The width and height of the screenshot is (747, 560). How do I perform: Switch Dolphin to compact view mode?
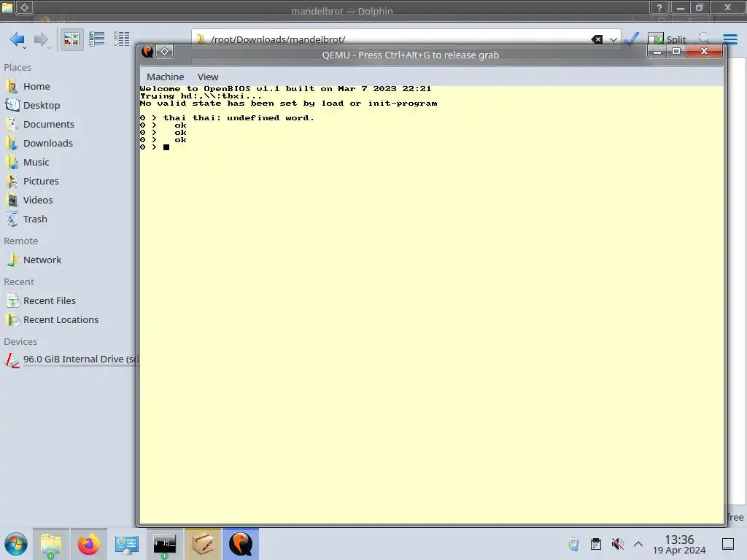pos(97,39)
